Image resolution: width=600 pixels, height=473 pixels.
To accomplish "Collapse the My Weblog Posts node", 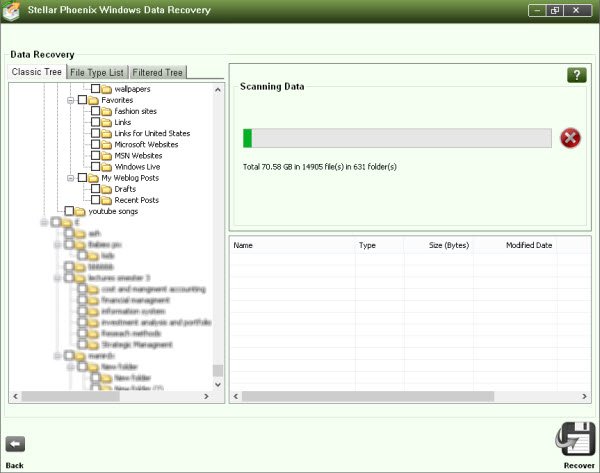I will click(x=70, y=178).
